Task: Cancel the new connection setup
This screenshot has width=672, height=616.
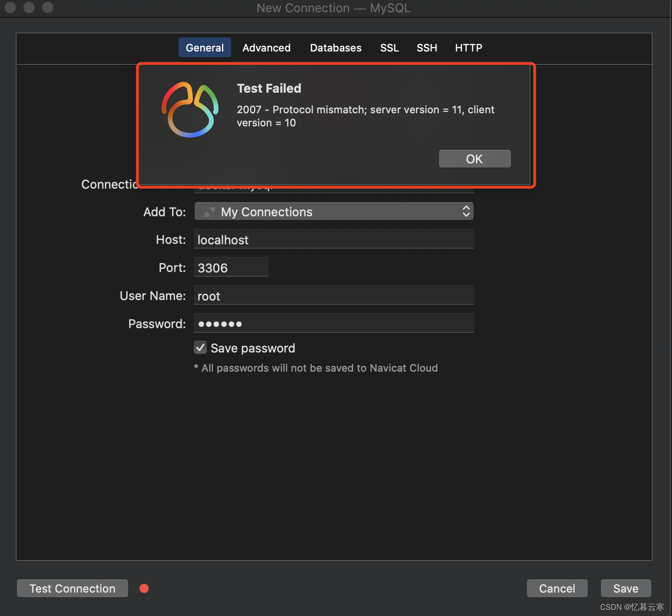Action: tap(556, 588)
